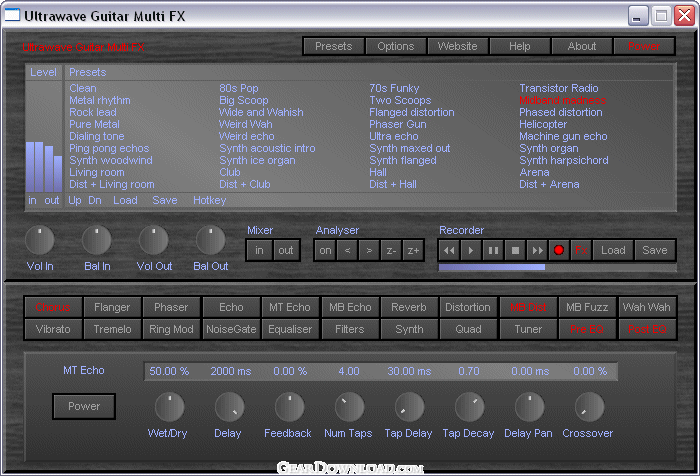Open Mixer input settings
700x476 pixels.
pos(259,251)
